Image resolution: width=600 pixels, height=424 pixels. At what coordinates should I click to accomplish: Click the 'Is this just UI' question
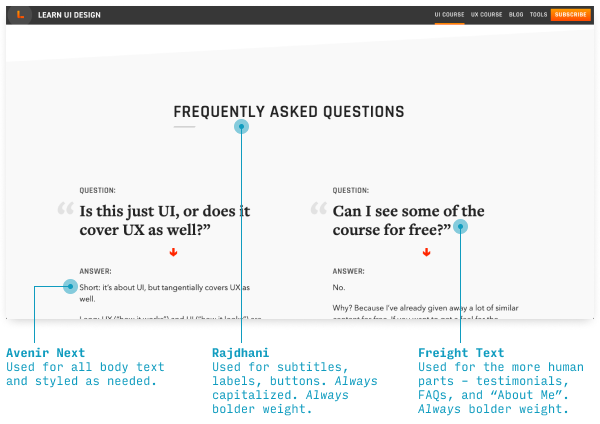point(165,220)
